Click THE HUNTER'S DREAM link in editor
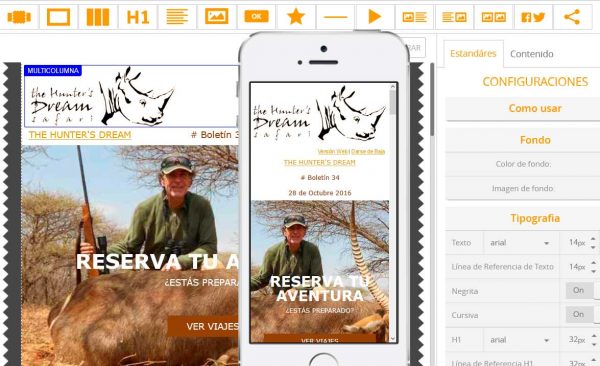 80,135
